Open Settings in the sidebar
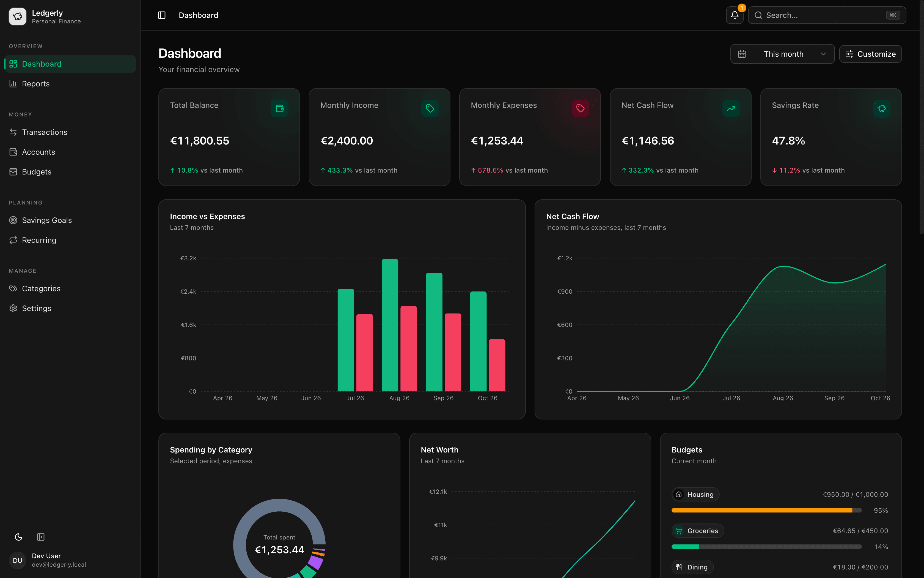 (70, 308)
